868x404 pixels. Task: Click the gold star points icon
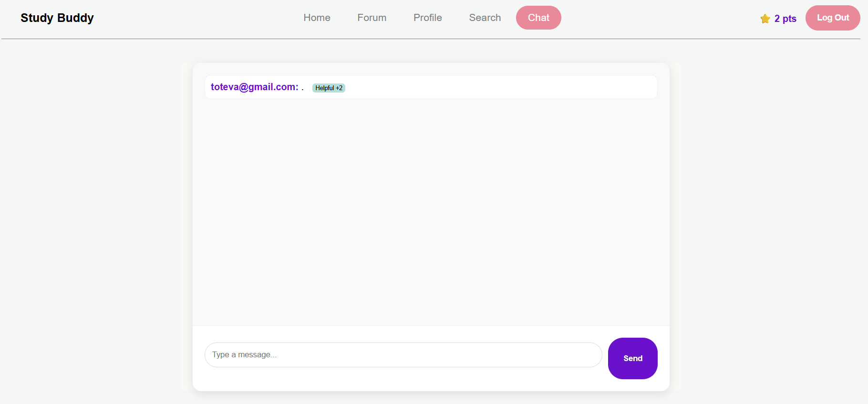[765, 19]
